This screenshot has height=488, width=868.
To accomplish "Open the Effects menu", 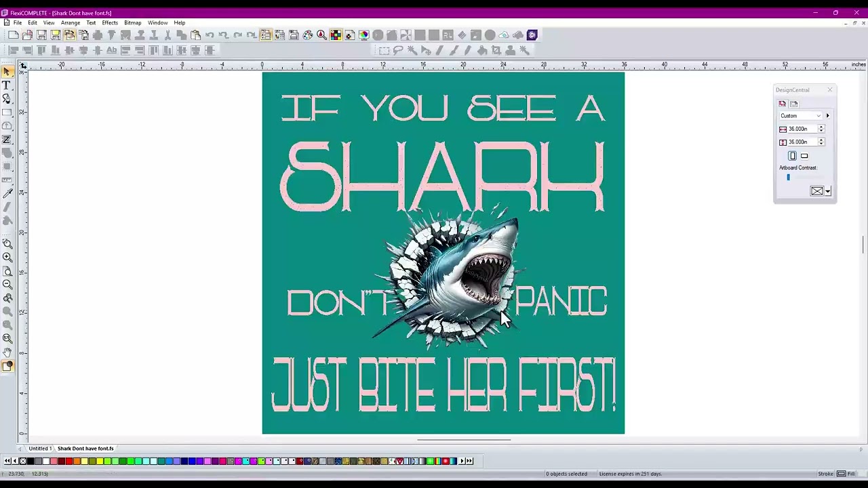I will 110,23.
